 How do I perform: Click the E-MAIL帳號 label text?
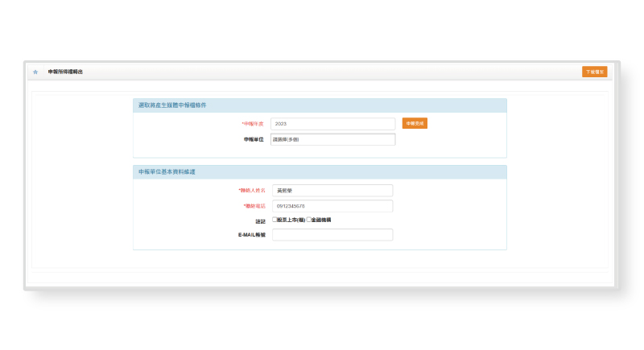(x=250, y=235)
